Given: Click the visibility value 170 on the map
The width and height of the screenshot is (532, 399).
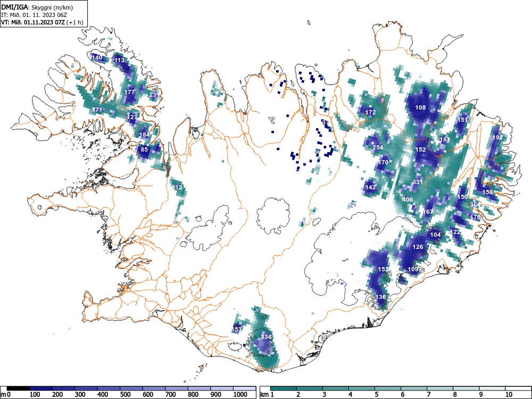Looking at the screenshot, I should click(x=383, y=162).
